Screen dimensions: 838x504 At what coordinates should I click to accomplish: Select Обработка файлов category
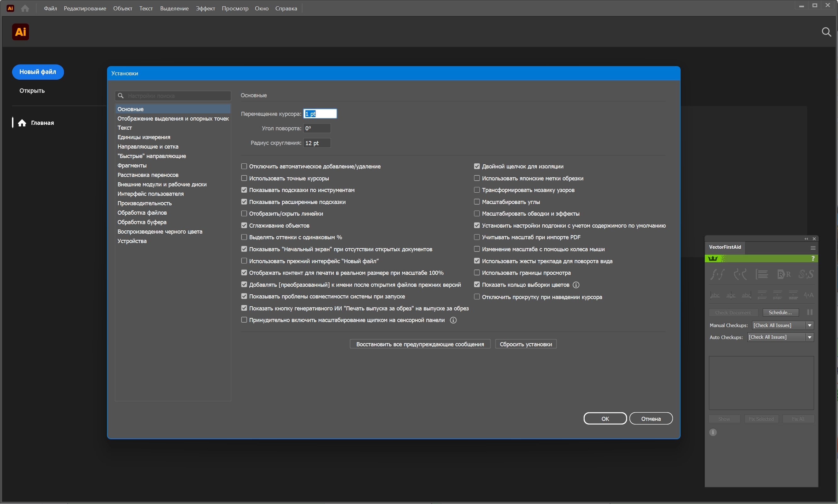click(173, 213)
